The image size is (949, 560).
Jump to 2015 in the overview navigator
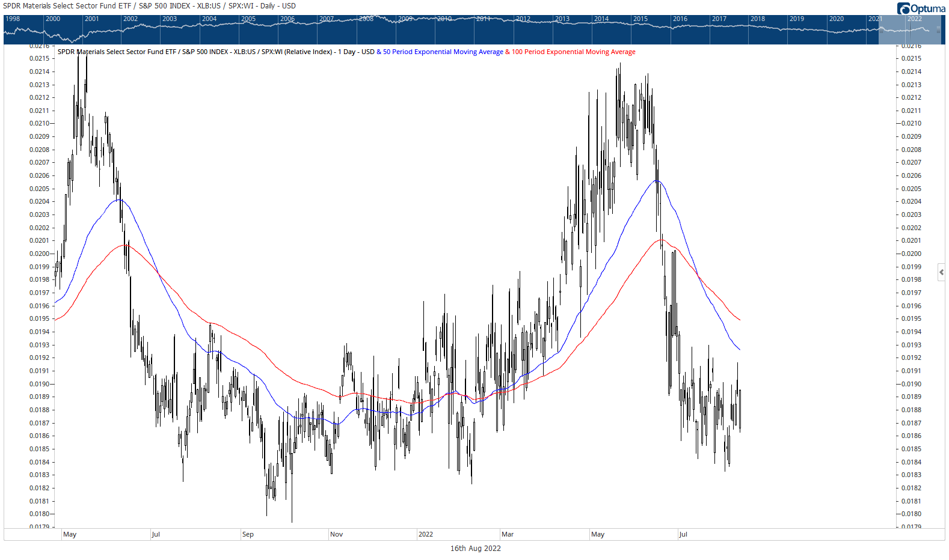pyautogui.click(x=640, y=19)
